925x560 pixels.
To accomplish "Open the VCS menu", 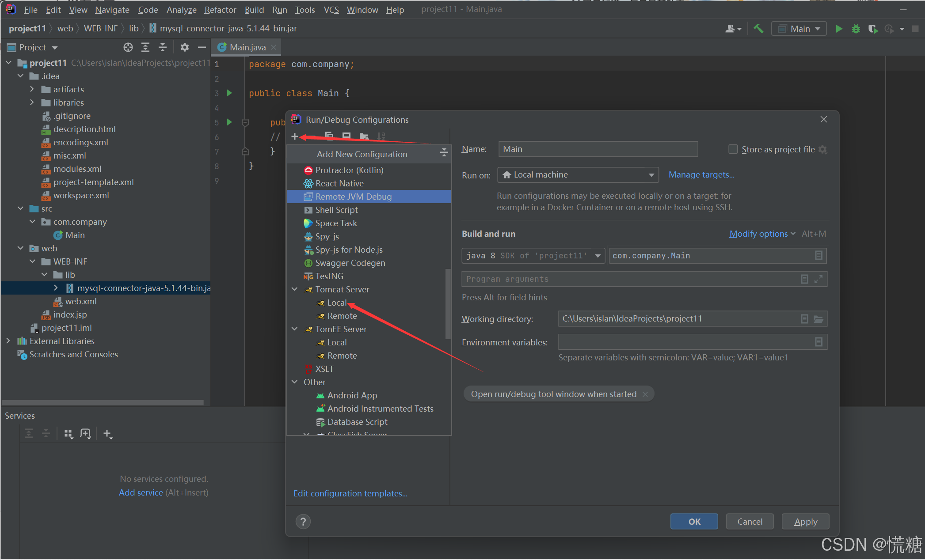I will pos(331,9).
